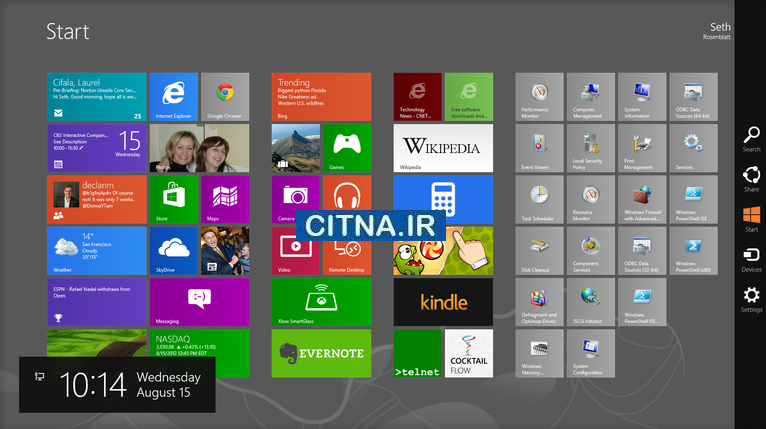
Task: Open the Maps tile
Action: tap(225, 199)
